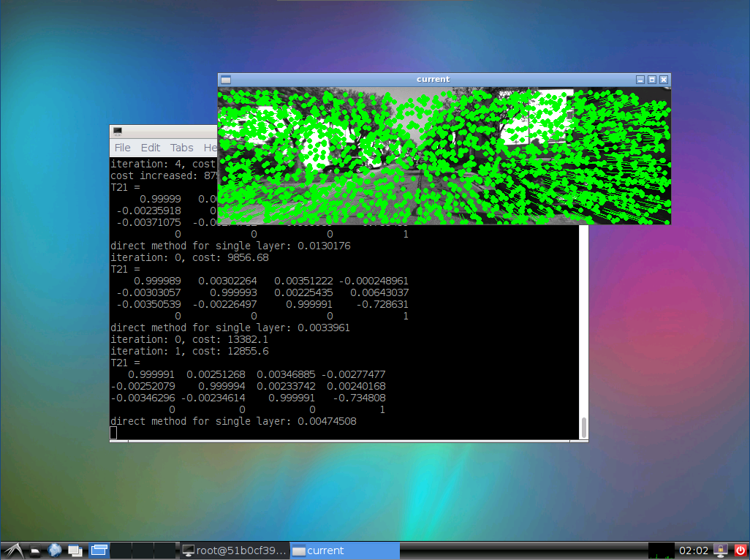The image size is (750, 560).
Task: Open the Tabs menu in the terminal
Action: [182, 148]
